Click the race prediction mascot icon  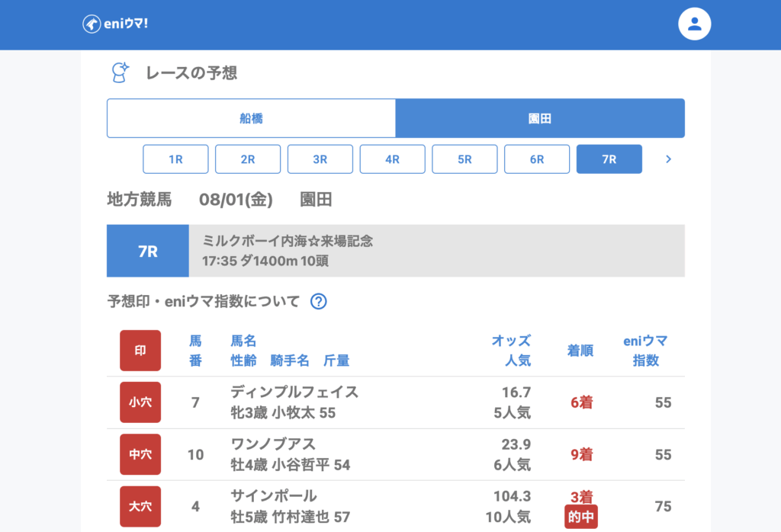pos(121,72)
